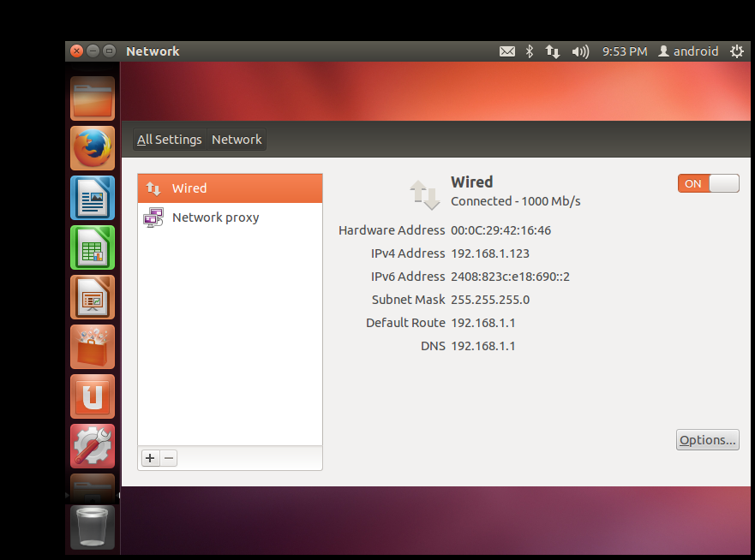Open the Files manager from the launcher

pos(93,98)
